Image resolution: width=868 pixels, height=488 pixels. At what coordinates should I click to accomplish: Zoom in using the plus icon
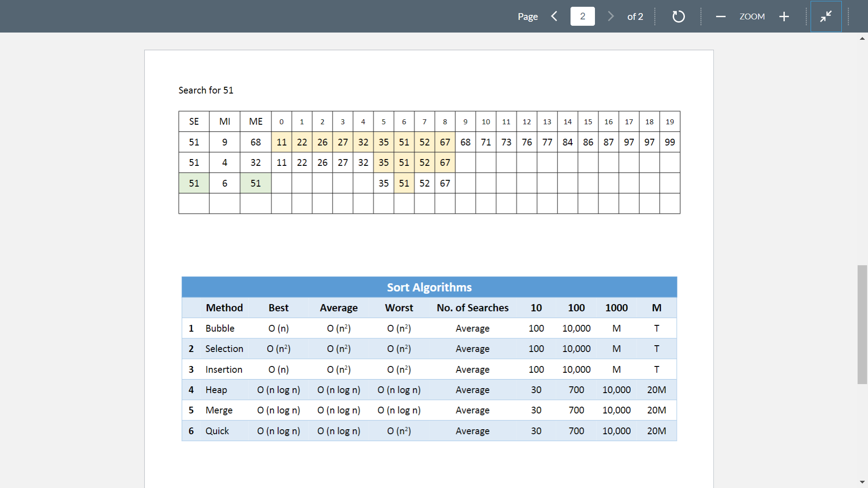[x=784, y=16]
